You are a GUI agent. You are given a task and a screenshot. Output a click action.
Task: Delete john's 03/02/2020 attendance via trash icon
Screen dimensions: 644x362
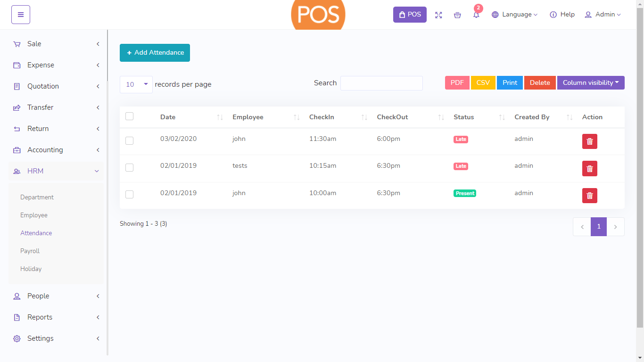(589, 141)
